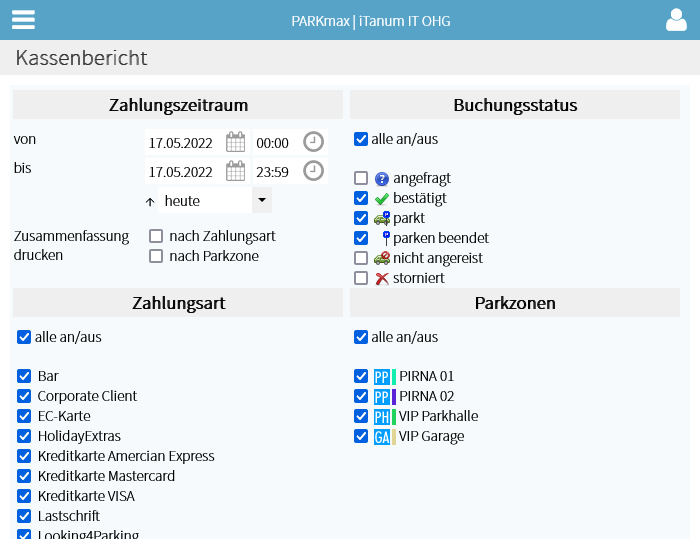Click the blue question mark angefragt icon

tap(382, 179)
